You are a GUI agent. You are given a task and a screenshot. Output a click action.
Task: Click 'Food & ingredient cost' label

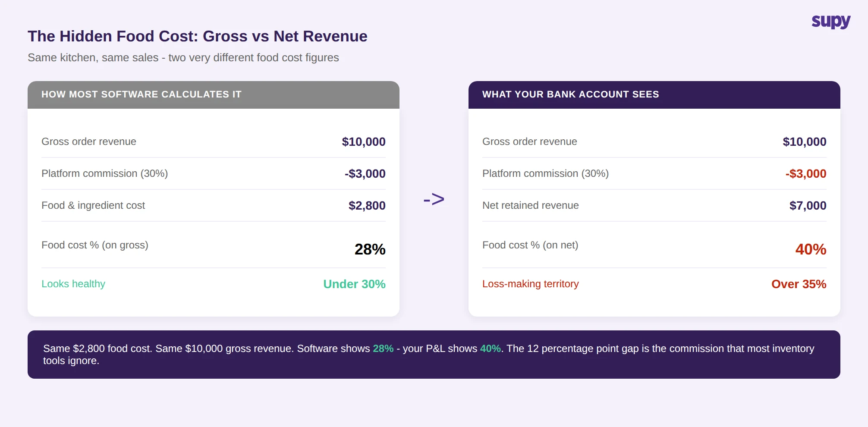[x=93, y=205]
